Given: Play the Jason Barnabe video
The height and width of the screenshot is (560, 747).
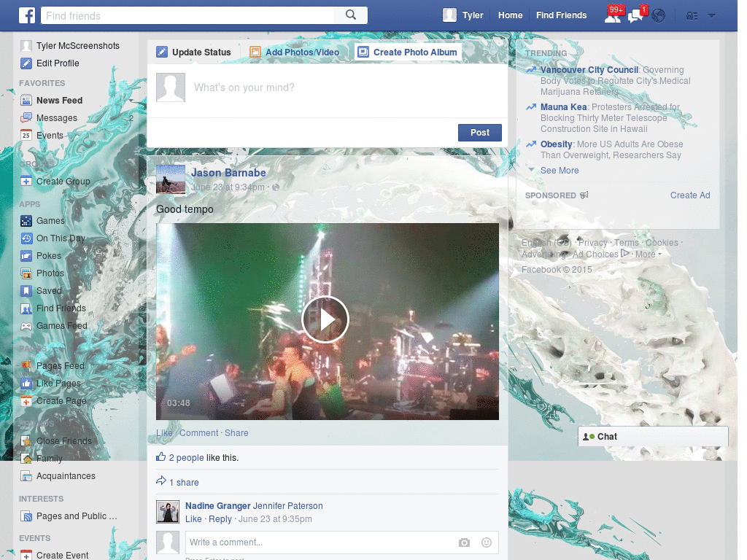Looking at the screenshot, I should point(326,319).
